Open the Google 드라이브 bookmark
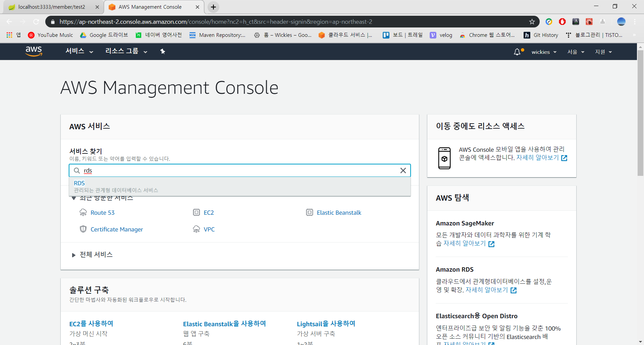644x345 pixels. [104, 35]
